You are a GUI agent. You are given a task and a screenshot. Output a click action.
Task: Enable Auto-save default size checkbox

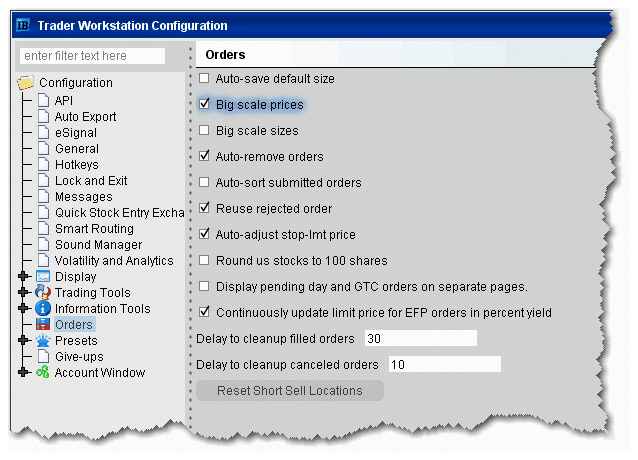click(x=204, y=78)
